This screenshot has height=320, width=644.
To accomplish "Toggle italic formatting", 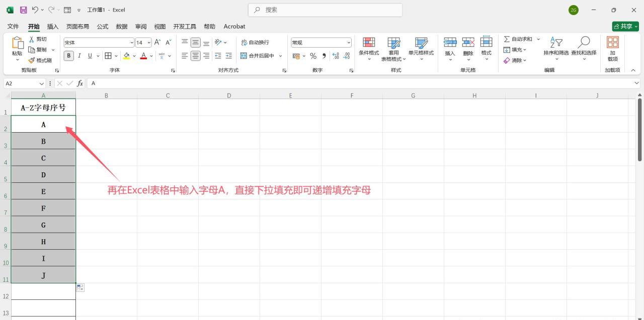I will pyautogui.click(x=79, y=56).
